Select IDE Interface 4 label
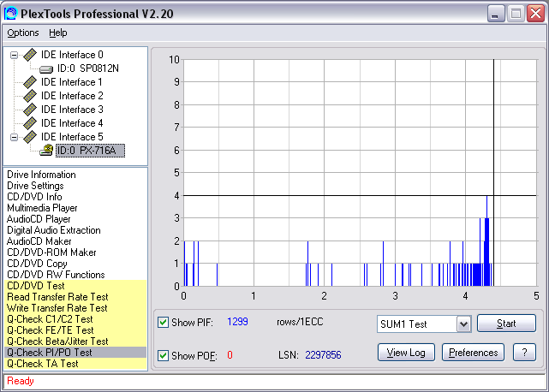This screenshot has width=549, height=392. coord(72,123)
